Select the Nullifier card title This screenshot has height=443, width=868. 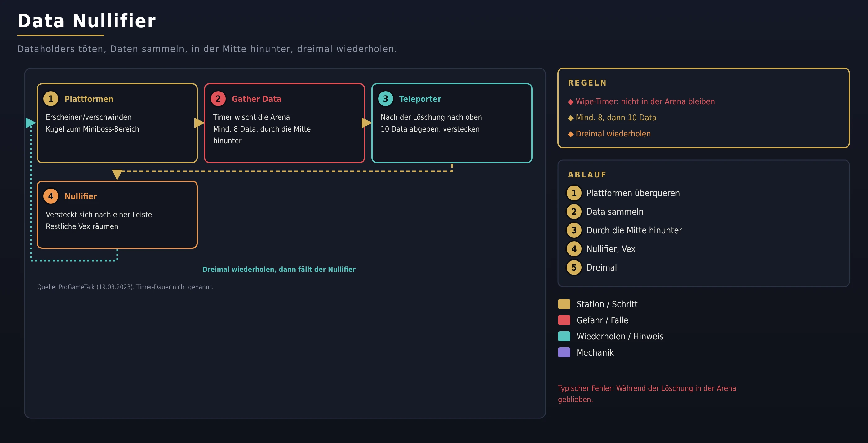[x=81, y=196]
